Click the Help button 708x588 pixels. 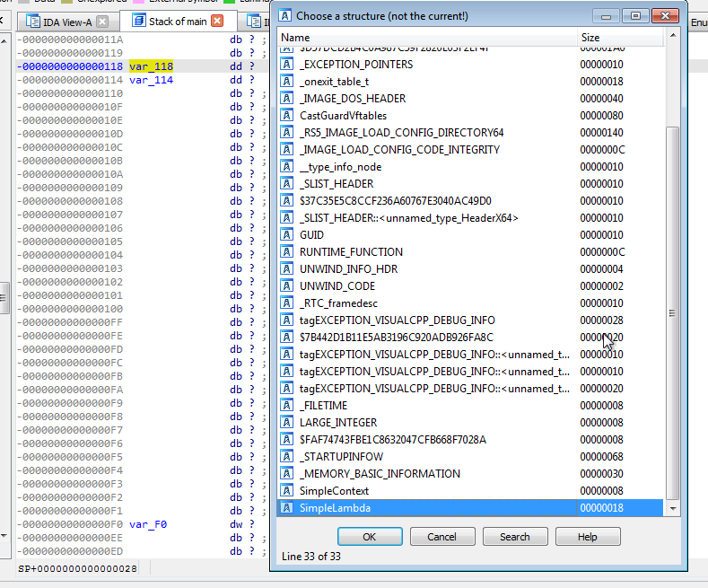[587, 537]
